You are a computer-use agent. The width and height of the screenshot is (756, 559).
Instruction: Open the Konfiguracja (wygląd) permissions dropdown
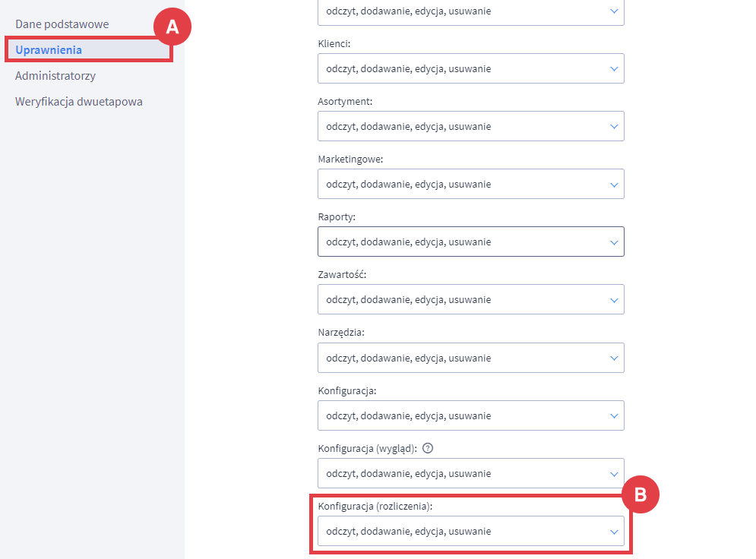(x=470, y=473)
